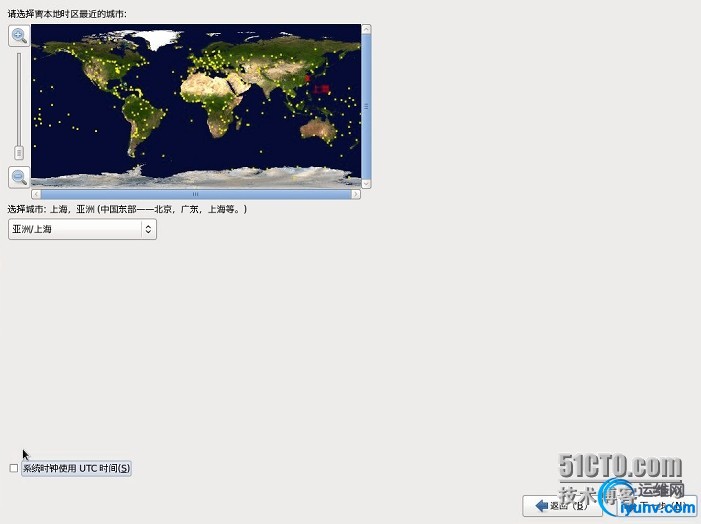The image size is (701, 524).
Task: Click the 选择城市 description text
Action: pyautogui.click(x=127, y=209)
